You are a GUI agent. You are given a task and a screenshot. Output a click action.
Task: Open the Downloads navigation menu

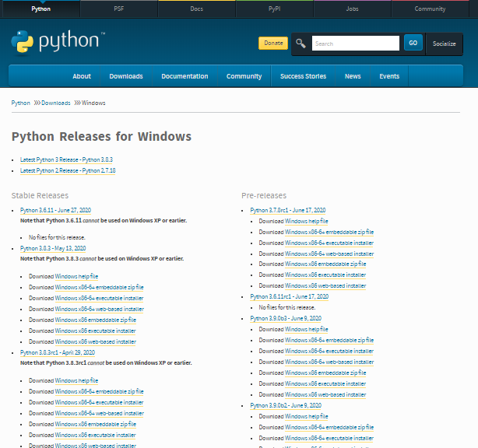pyautogui.click(x=125, y=76)
